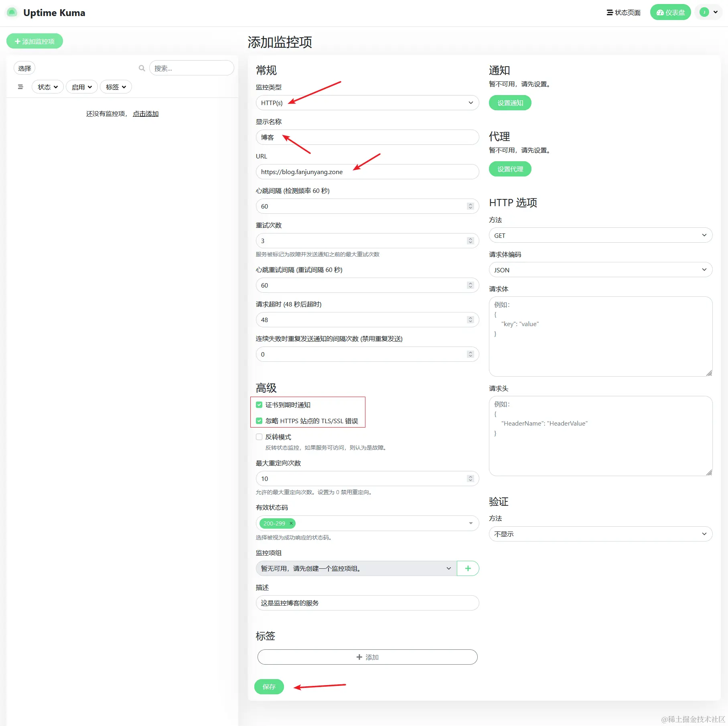
Task: Click the 重试次数 stepper arrows
Action: click(470, 241)
